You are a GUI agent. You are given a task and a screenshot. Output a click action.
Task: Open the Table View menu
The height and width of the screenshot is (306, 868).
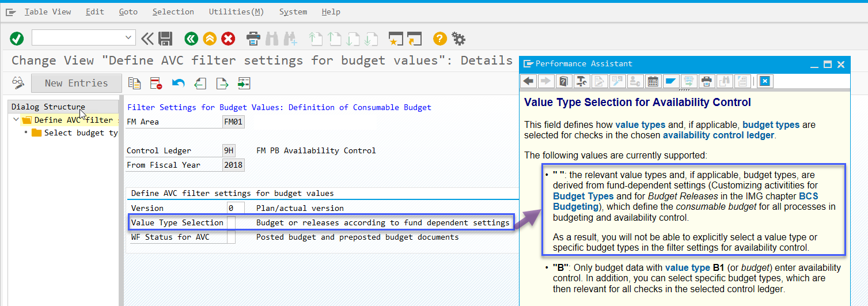pos(47,12)
